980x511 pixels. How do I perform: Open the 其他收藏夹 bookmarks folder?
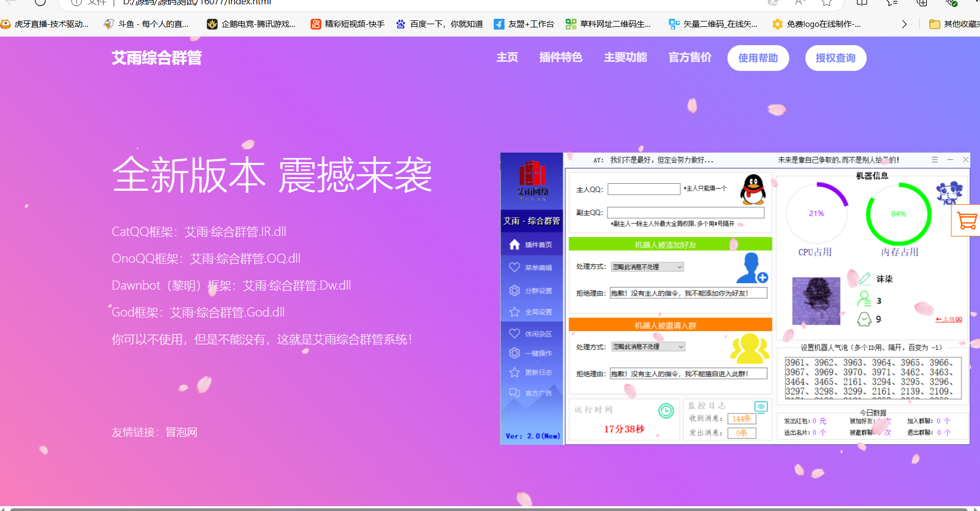(954, 24)
